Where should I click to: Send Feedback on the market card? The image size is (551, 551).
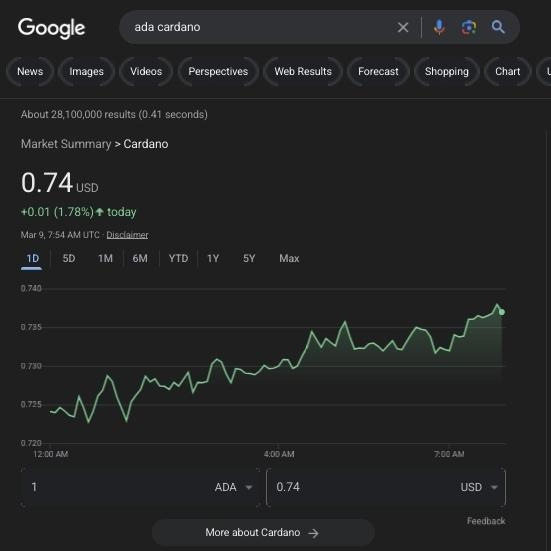[x=486, y=521]
